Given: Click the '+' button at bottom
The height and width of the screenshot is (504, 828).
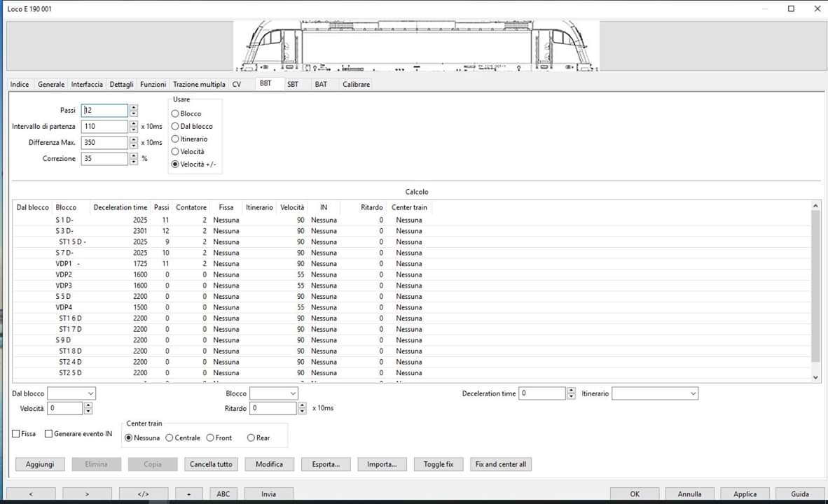Looking at the screenshot, I should [189, 493].
